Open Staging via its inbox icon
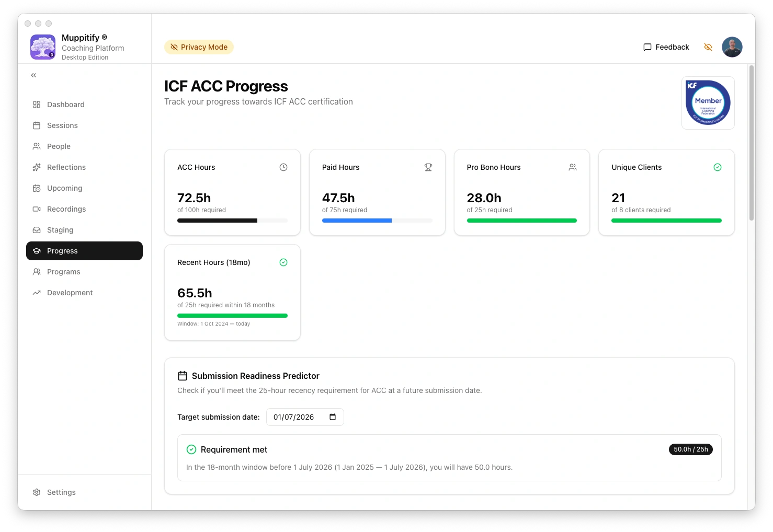This screenshot has height=532, width=773. [37, 230]
